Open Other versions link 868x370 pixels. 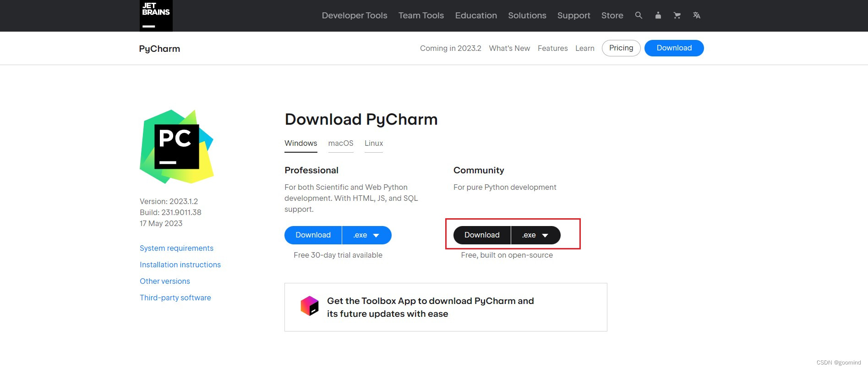pos(165,281)
